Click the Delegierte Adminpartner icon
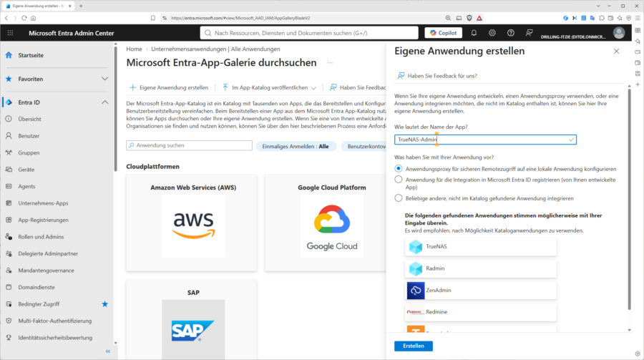This screenshot has height=360, width=644. [x=9, y=253]
